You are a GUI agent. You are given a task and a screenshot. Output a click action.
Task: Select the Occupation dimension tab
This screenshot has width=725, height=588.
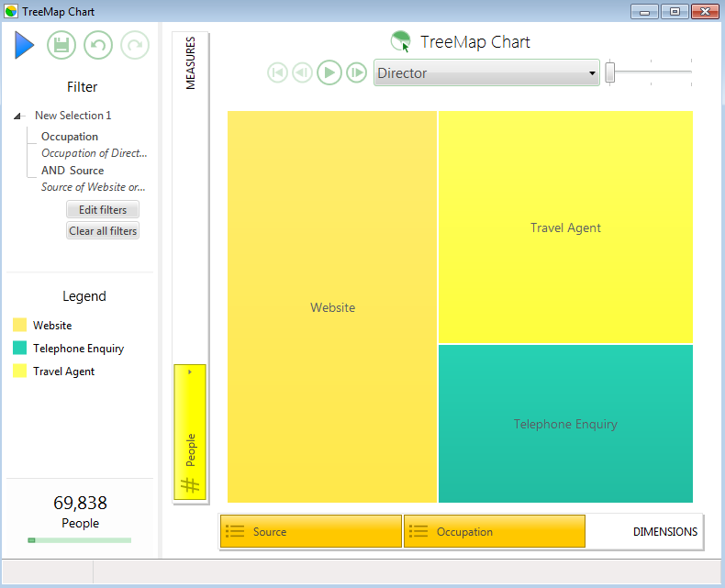click(495, 532)
